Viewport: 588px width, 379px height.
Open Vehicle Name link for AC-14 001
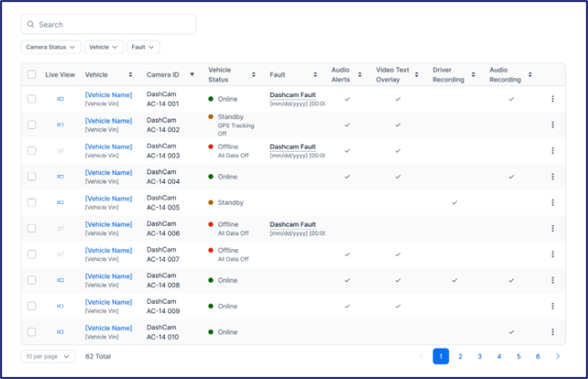point(109,95)
